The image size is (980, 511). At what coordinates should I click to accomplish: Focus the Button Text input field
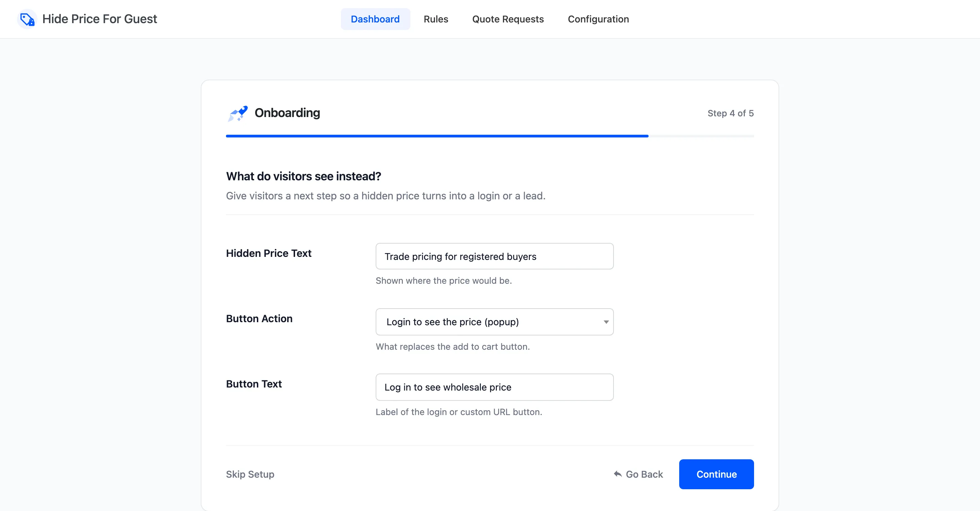click(x=494, y=387)
